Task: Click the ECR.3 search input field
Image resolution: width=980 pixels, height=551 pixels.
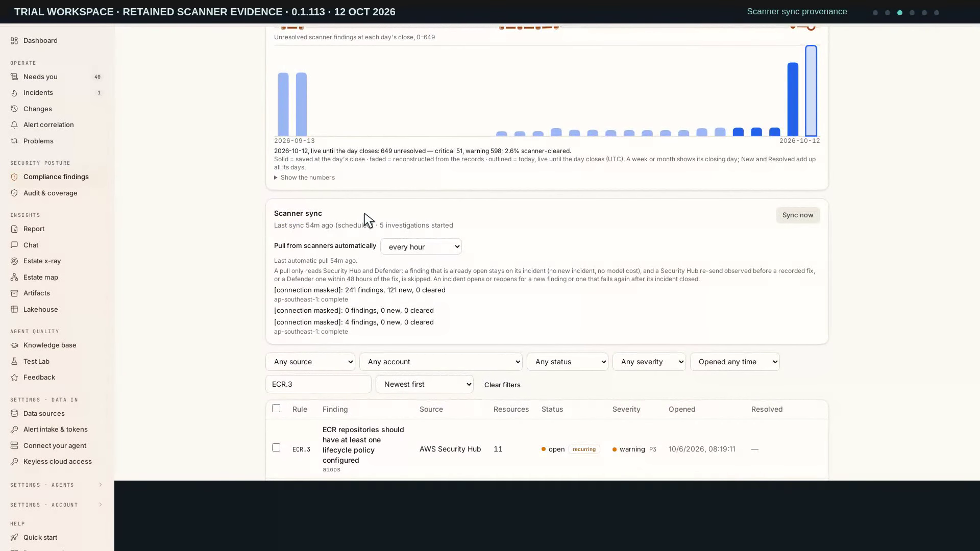Action: 318,385
